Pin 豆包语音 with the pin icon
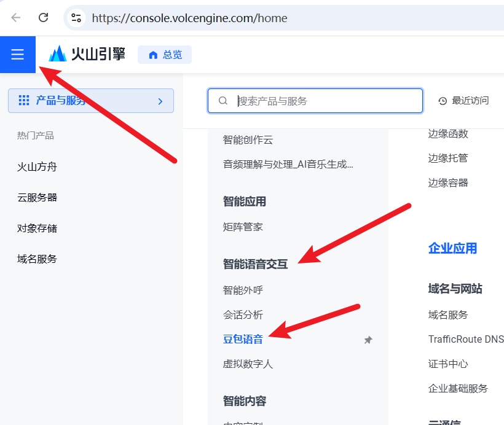Image resolution: width=504 pixels, height=425 pixels. click(x=368, y=340)
